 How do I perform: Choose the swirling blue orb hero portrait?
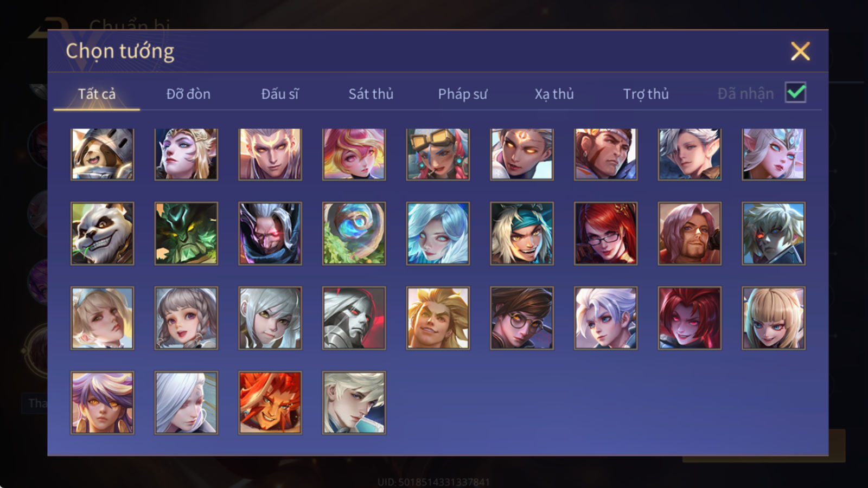pyautogui.click(x=354, y=234)
